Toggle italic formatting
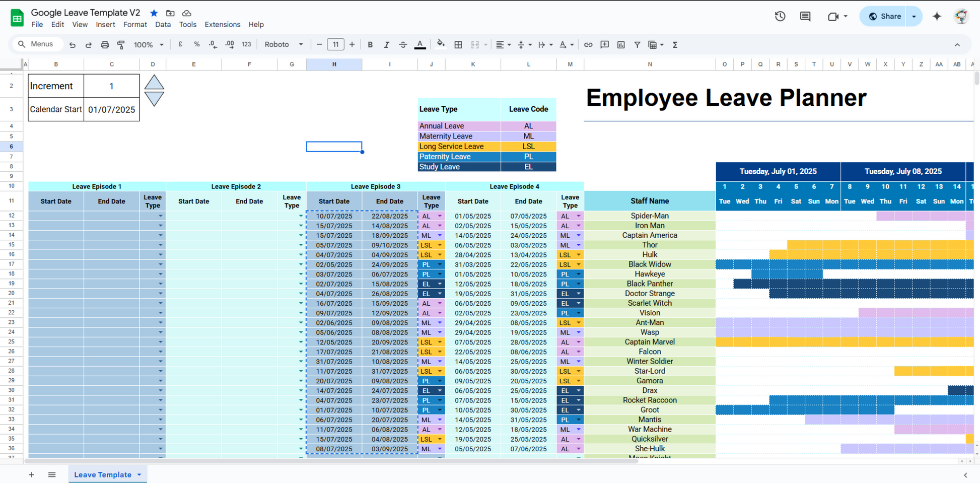This screenshot has width=980, height=483. point(386,45)
